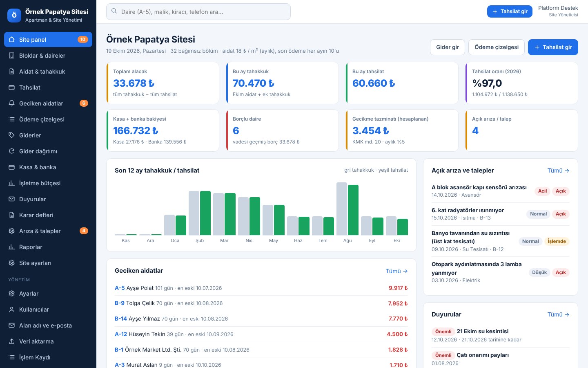588x368 pixels.
Task: Click the bell icon for Geciken aidatlar
Action: [x=11, y=103]
